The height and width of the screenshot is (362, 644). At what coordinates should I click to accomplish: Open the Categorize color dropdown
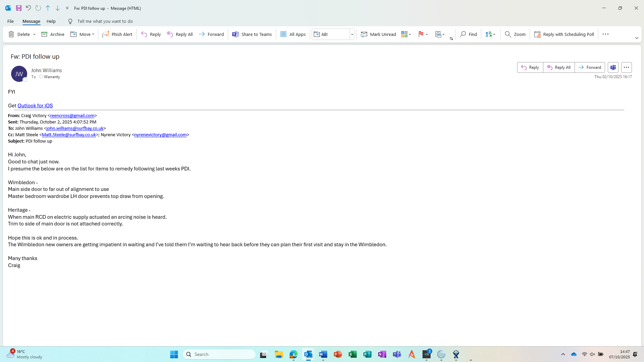coord(406,34)
